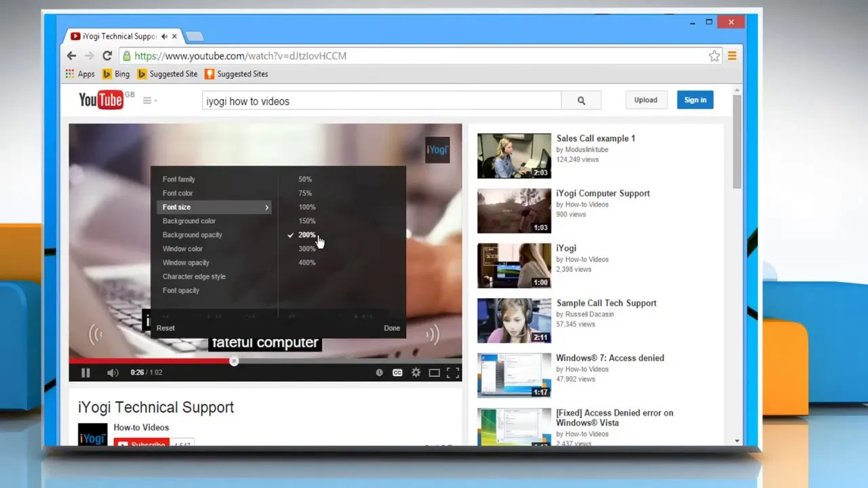
Task: Toggle the CC captions button
Action: (397, 372)
